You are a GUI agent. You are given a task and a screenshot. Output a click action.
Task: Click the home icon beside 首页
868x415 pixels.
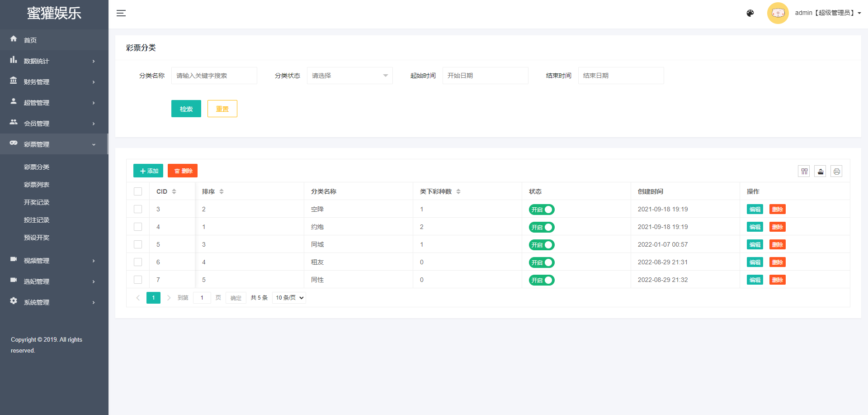[x=14, y=39]
